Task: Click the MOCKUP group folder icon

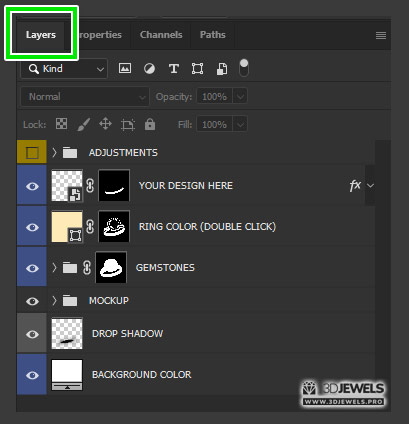Action: (x=70, y=301)
